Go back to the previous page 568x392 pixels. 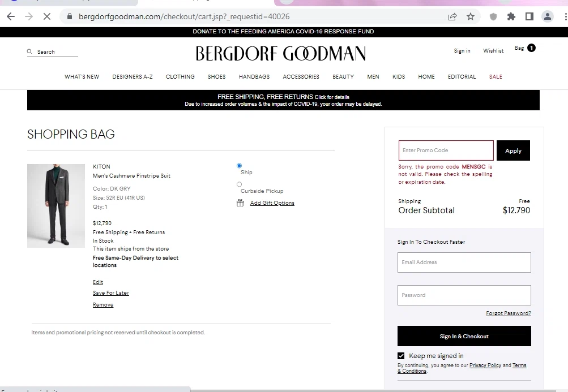point(11,16)
